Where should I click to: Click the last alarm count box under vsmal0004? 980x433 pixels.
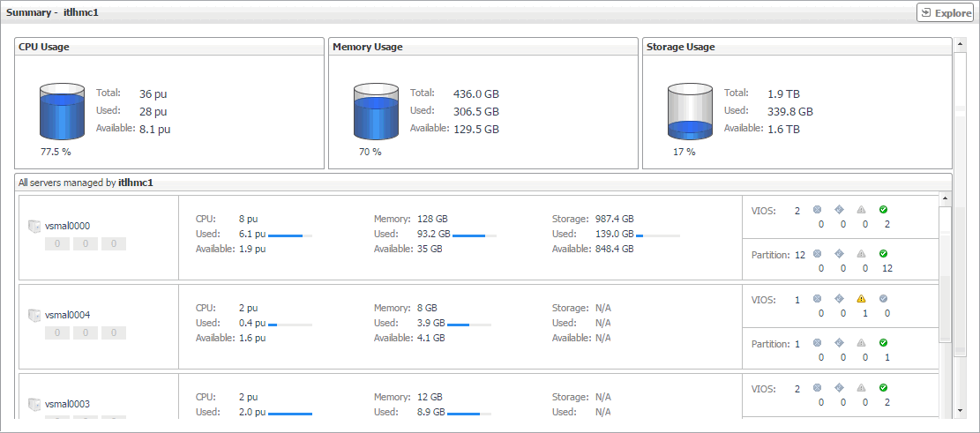(114, 332)
